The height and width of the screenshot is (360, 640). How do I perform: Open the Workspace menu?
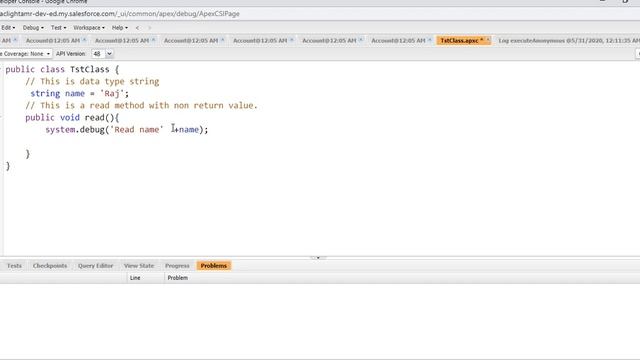89,28
